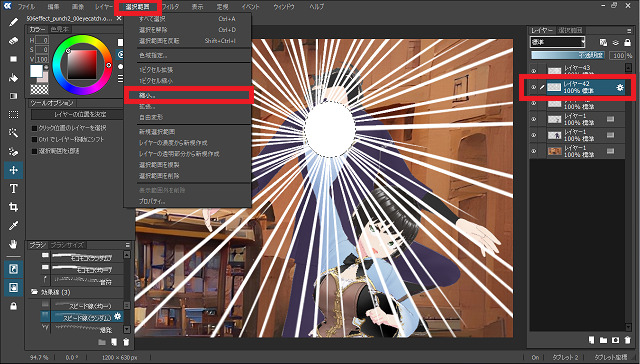Select the rectangular selection tool
640x364 pixels.
(13, 115)
